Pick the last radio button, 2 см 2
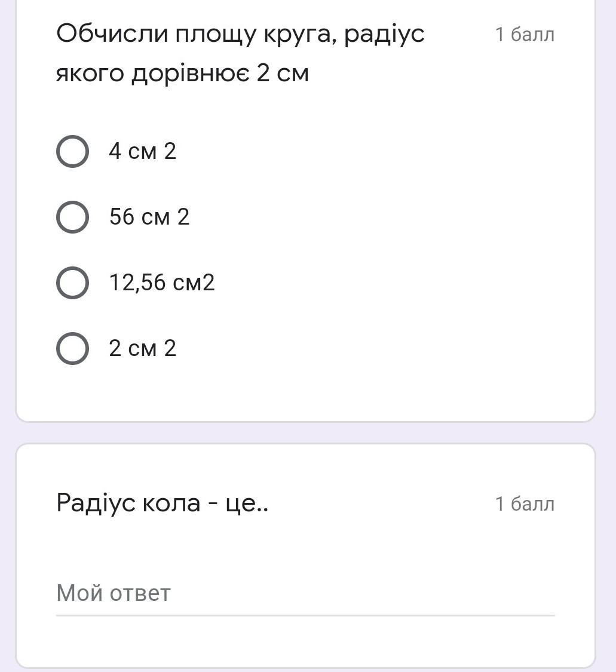The width and height of the screenshot is (616, 672). tap(72, 348)
